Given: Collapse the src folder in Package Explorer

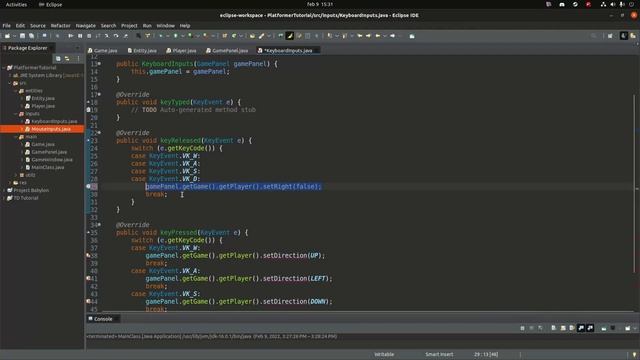Looking at the screenshot, I should (10, 83).
